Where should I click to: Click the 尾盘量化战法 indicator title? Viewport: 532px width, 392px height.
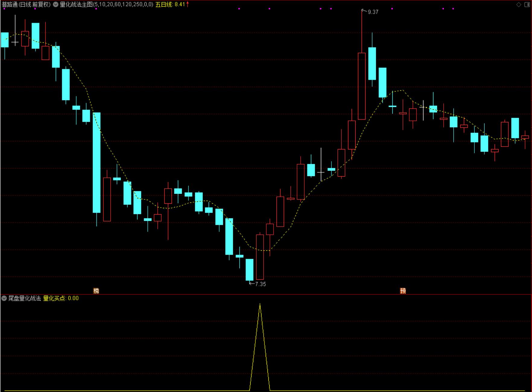(x=24, y=298)
